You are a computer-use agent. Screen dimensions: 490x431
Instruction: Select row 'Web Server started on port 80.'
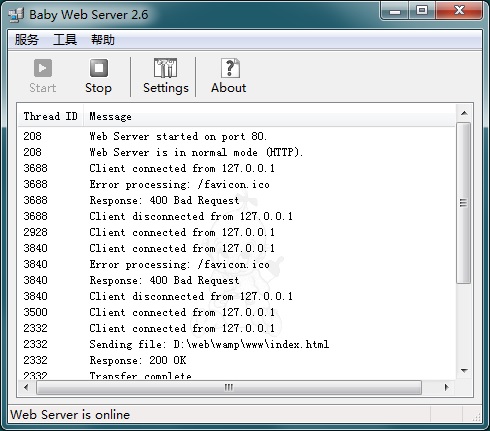pos(236,136)
